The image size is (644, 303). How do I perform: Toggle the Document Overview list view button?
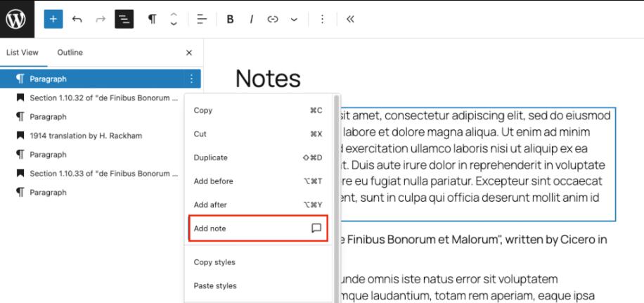click(x=124, y=19)
